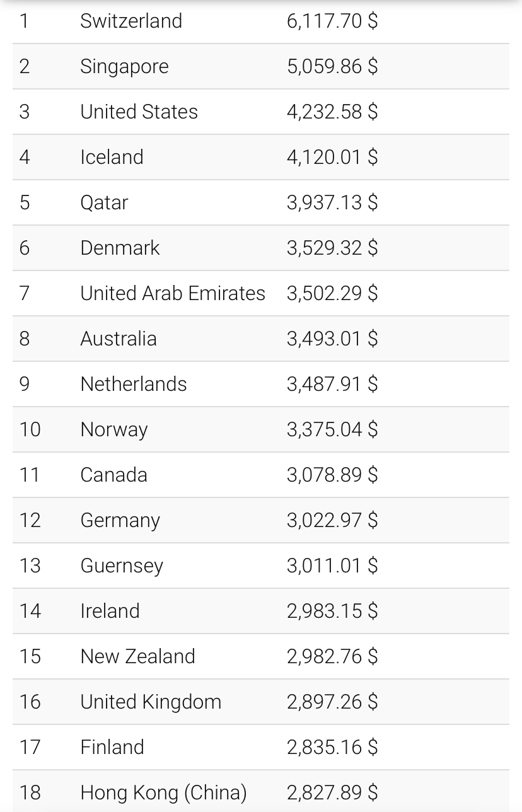522x812 pixels.
Task: Click the Denmark entry
Action: click(x=120, y=248)
